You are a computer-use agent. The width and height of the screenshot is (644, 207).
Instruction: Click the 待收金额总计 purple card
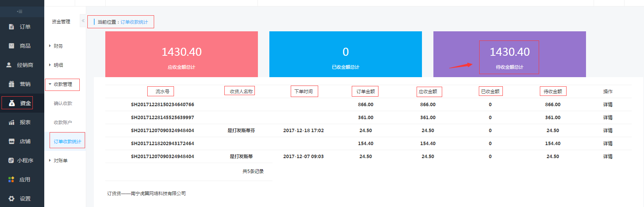click(x=510, y=54)
